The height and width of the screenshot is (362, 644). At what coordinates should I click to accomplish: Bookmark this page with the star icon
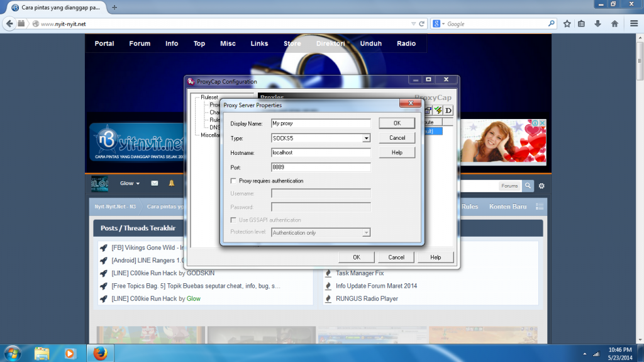(x=567, y=24)
